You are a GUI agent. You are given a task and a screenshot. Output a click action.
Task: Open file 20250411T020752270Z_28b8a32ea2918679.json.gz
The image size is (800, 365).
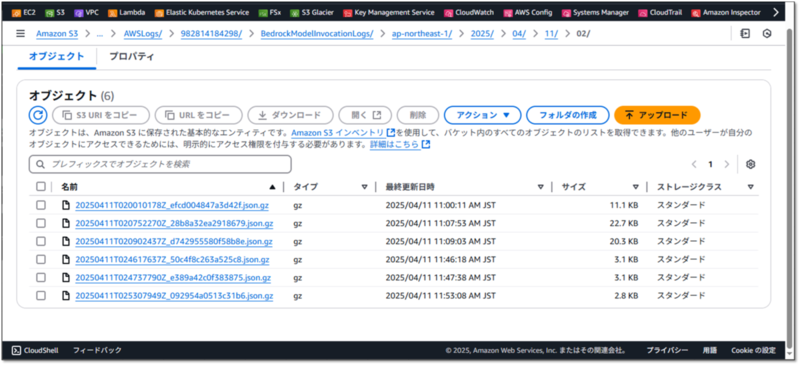click(x=174, y=223)
